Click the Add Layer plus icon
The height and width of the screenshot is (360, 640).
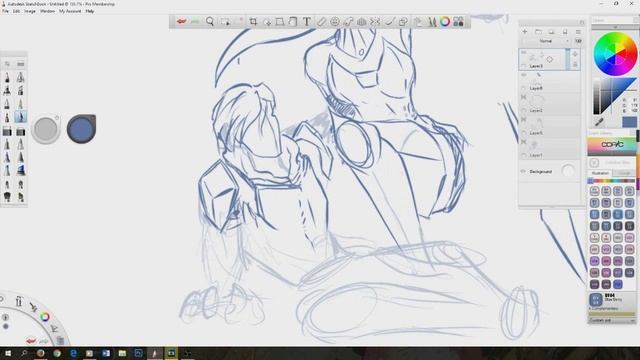525,31
